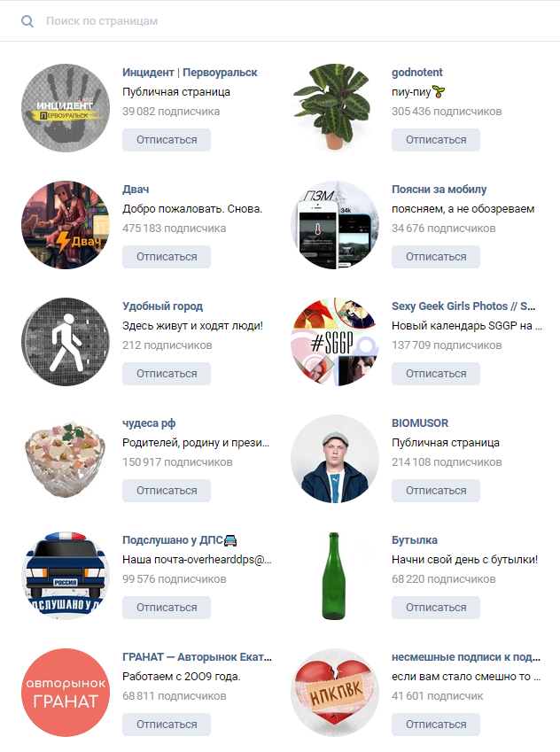Open the Бутылка green bottle avatar
560x752 pixels.
pos(335,576)
